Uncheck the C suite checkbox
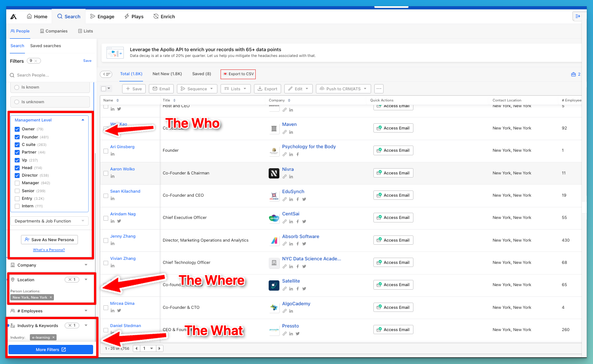The width and height of the screenshot is (593, 364). 17,145
